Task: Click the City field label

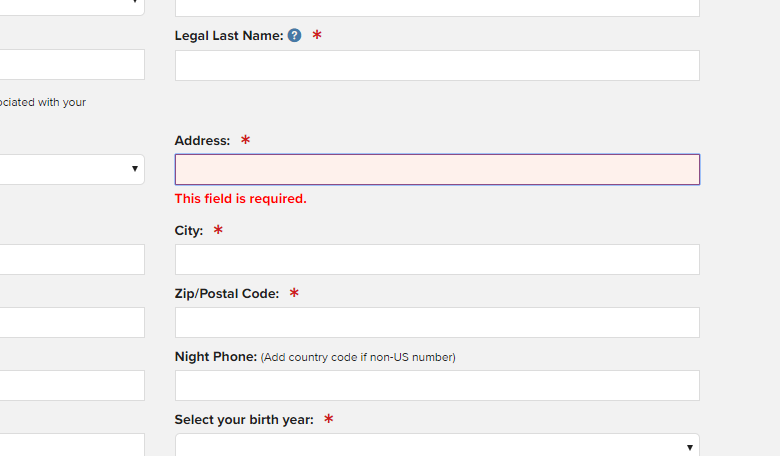Action: point(189,231)
